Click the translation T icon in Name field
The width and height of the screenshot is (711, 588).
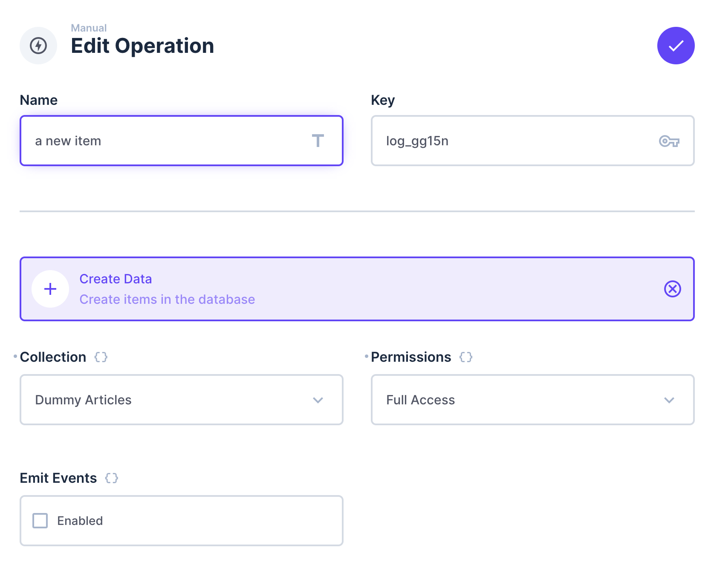tap(318, 141)
